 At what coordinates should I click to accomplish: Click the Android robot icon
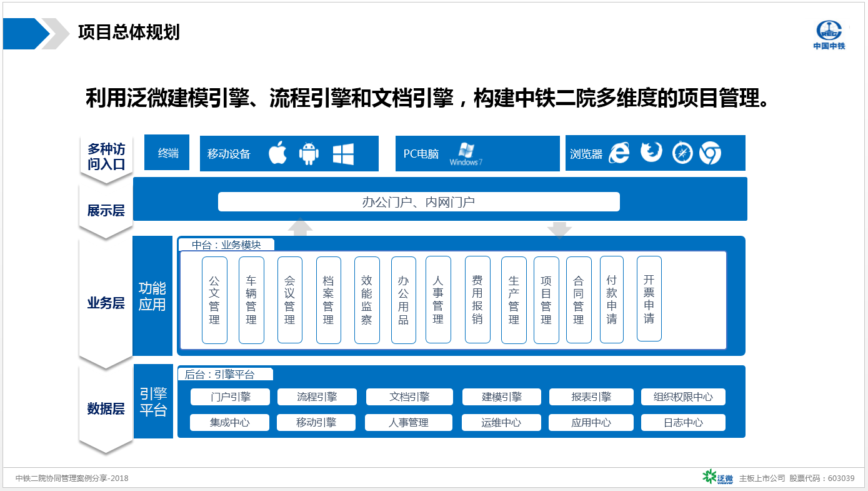click(x=309, y=153)
